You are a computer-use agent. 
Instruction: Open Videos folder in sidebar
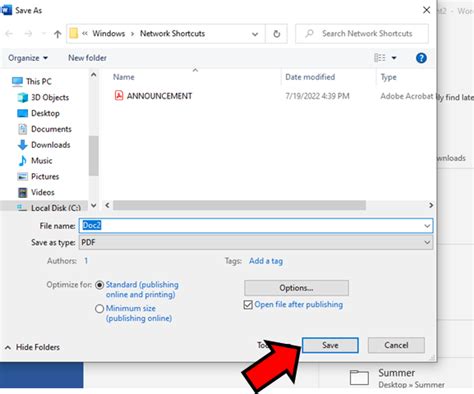click(36, 192)
